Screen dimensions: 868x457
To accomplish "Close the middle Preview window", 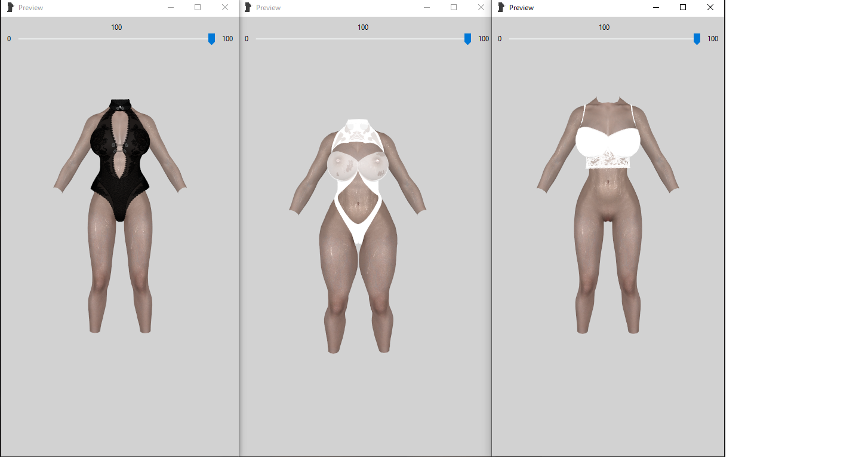I will click(x=481, y=8).
